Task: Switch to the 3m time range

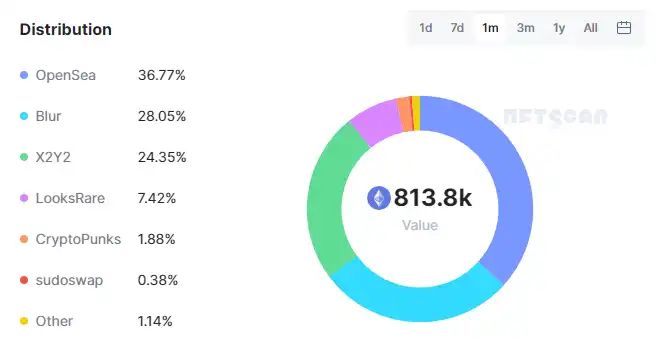Action: point(526,28)
